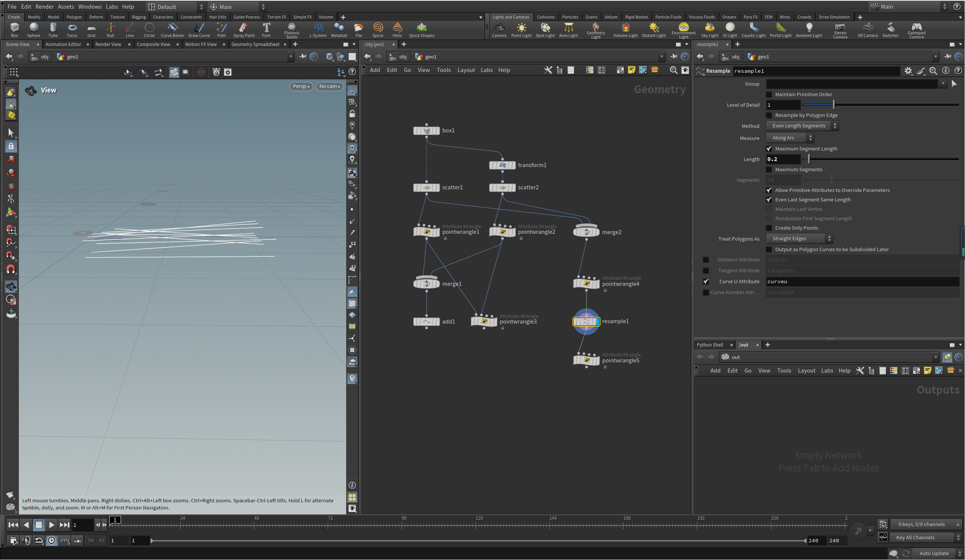Click the Length value field
The height and width of the screenshot is (560, 965).
783,160
